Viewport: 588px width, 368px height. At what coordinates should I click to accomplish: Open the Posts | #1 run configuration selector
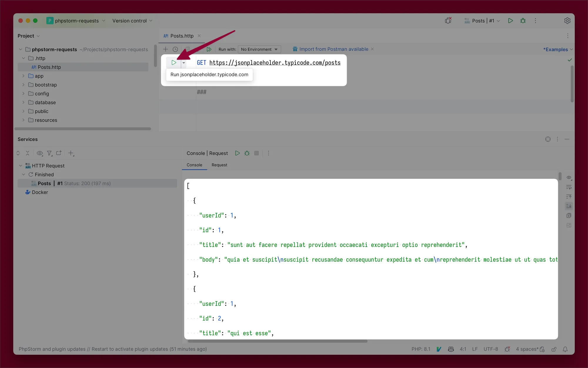click(x=482, y=21)
